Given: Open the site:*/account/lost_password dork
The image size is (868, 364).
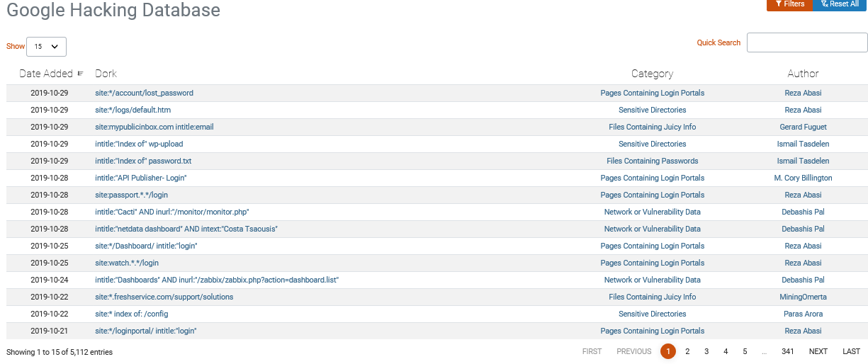Looking at the screenshot, I should point(144,93).
